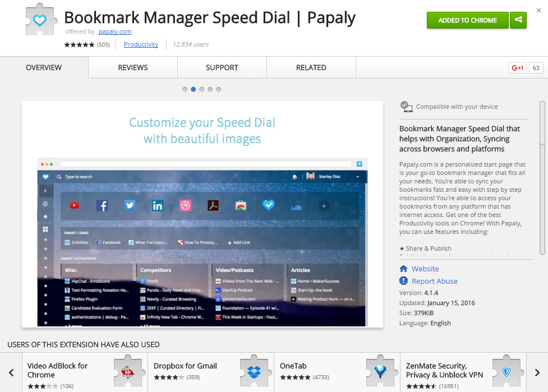Select the second screenshot carousel dot
The width and height of the screenshot is (548, 392).
coord(194,89)
